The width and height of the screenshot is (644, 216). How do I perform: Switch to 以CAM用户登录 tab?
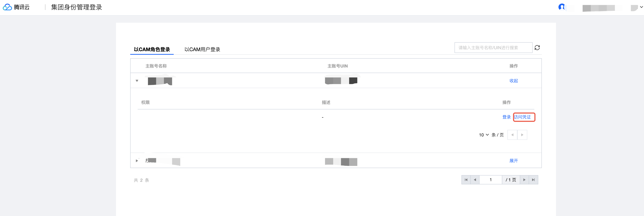click(x=202, y=49)
